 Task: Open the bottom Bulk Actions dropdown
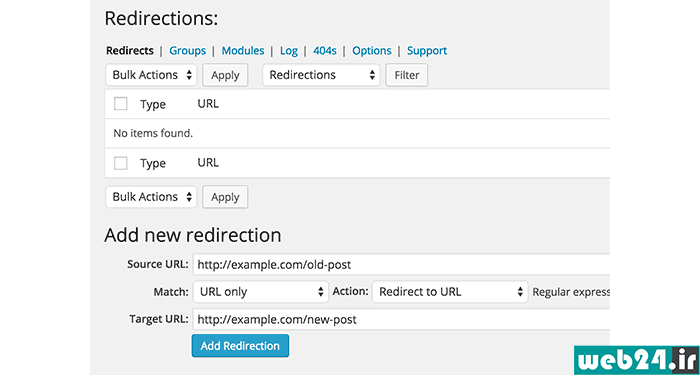coord(151,197)
